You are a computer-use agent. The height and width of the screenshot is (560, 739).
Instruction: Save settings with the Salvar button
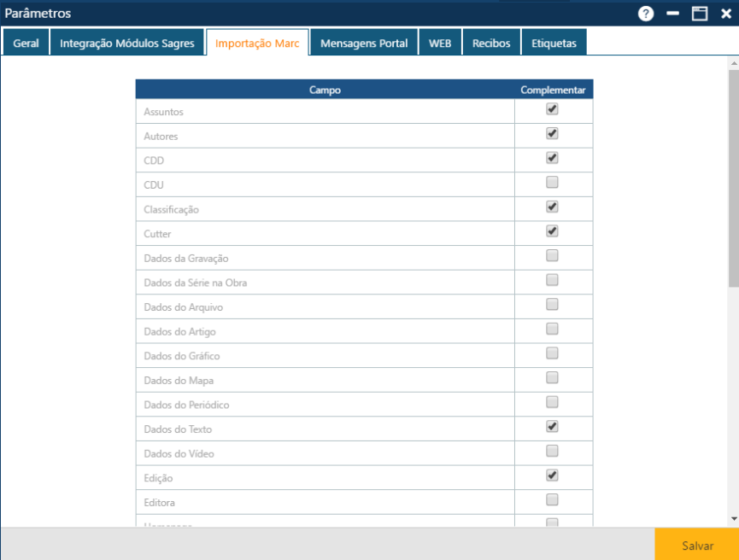[697, 545]
